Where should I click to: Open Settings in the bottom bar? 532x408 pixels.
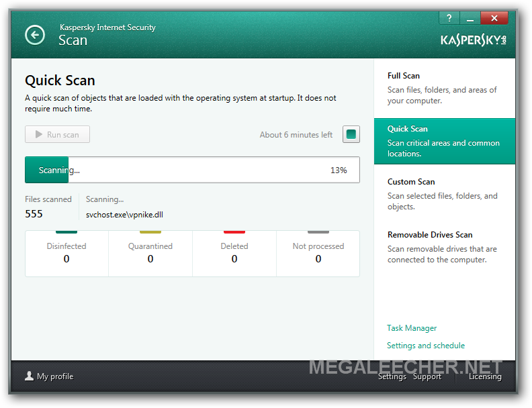tap(392, 376)
